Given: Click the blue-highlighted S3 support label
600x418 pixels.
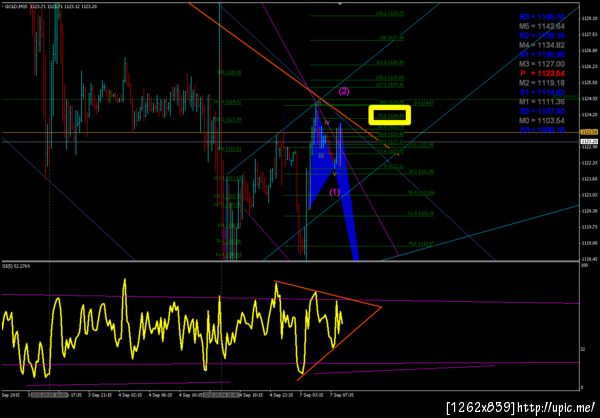Looking at the screenshot, I should tap(542, 130).
